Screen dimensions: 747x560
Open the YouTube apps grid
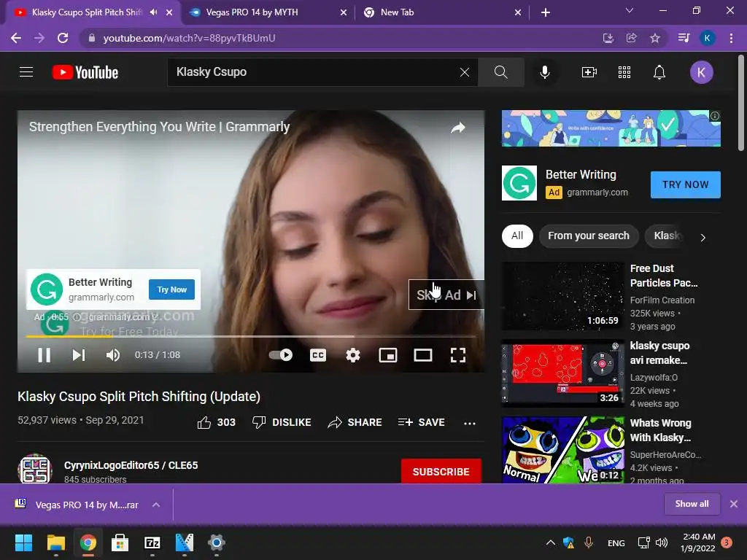pyautogui.click(x=624, y=72)
